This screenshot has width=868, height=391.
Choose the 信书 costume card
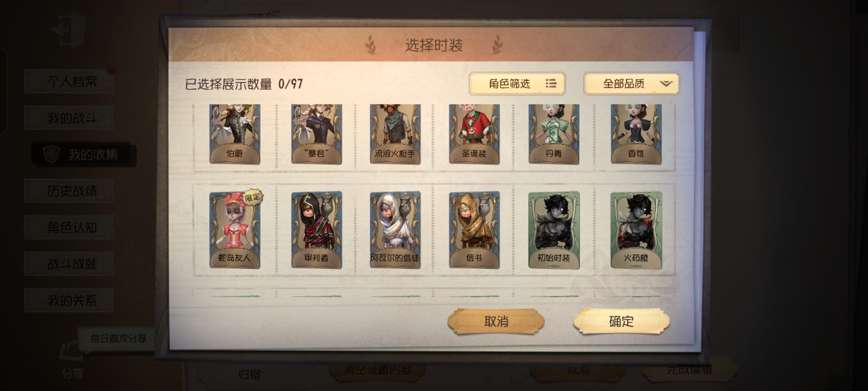[x=474, y=230]
